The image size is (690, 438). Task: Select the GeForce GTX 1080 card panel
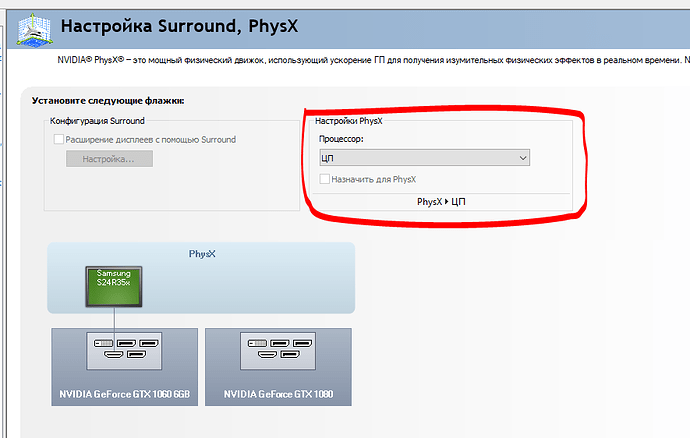point(278,367)
